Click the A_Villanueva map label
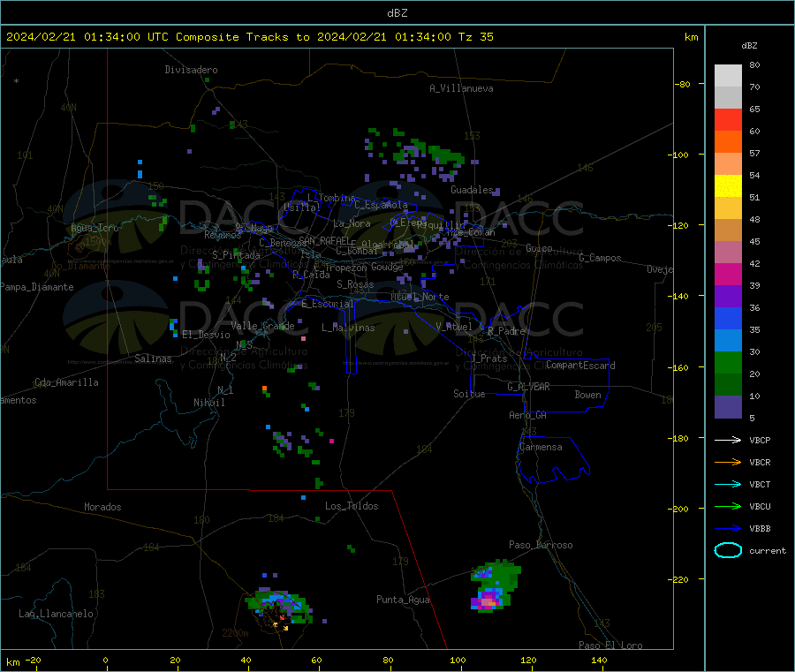This screenshot has height=672, width=795. tap(461, 88)
